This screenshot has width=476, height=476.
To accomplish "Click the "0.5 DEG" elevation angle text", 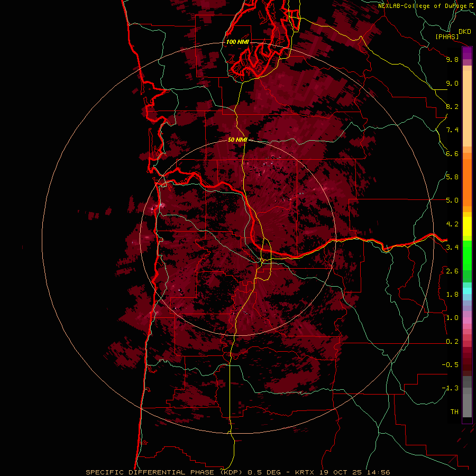I will [265, 472].
